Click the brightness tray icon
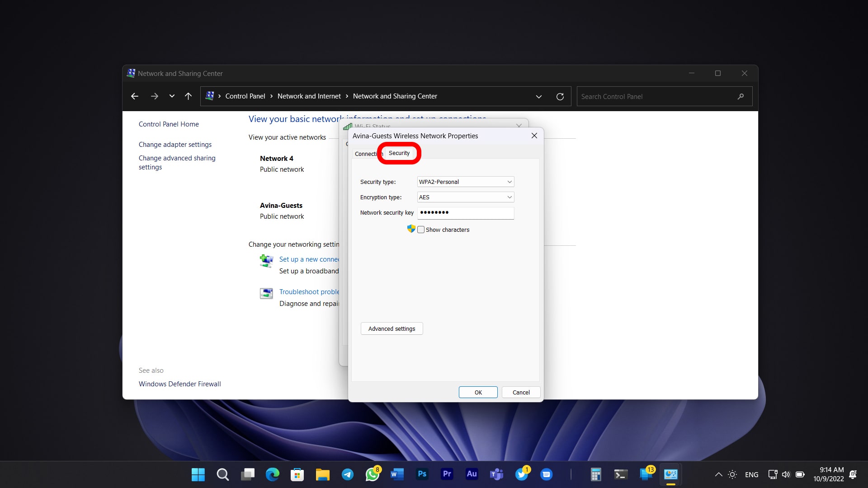Image resolution: width=868 pixels, height=488 pixels. (732, 474)
